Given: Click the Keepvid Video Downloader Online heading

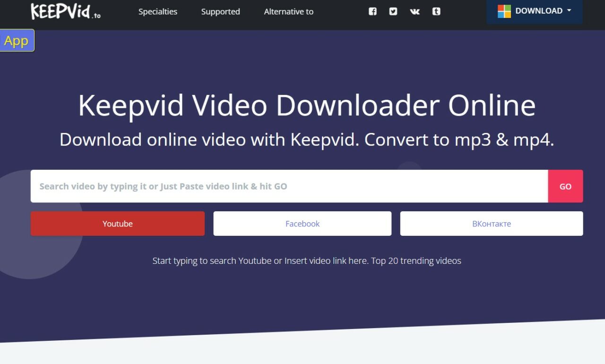Looking at the screenshot, I should coord(307,105).
